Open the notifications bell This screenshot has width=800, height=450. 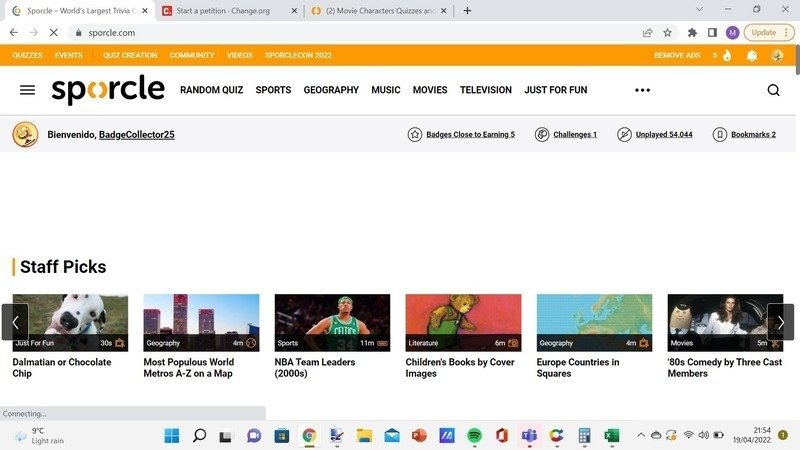tap(751, 55)
